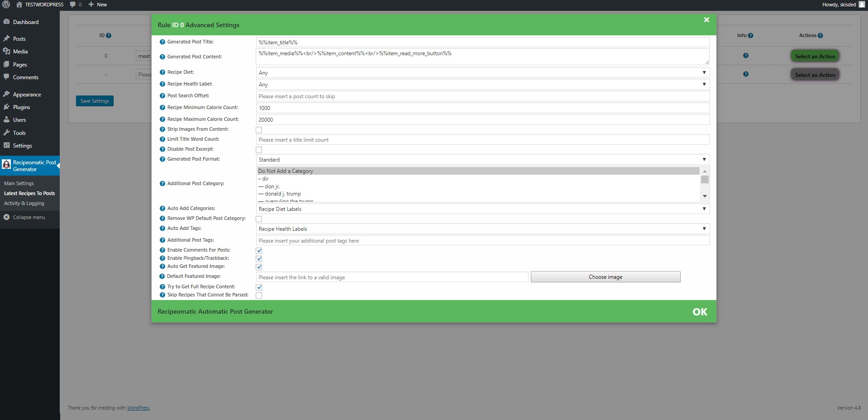
Task: Click help icon beside Limit Title Word Count
Action: (162, 139)
